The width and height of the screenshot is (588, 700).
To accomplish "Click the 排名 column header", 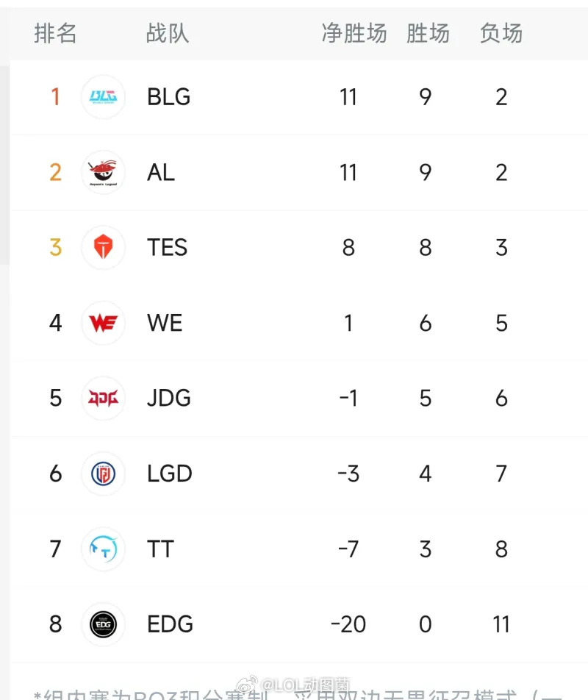I will pos(55,34).
